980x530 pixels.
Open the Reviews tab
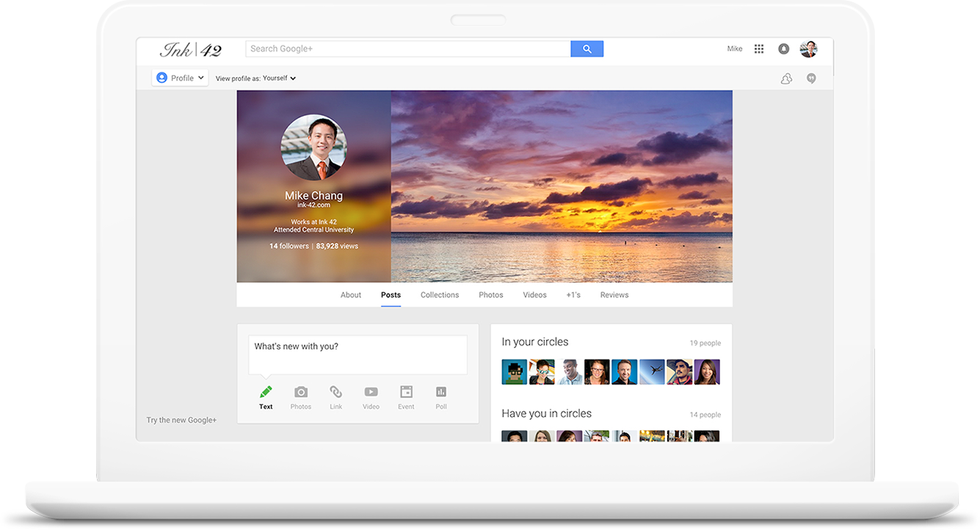click(x=614, y=294)
